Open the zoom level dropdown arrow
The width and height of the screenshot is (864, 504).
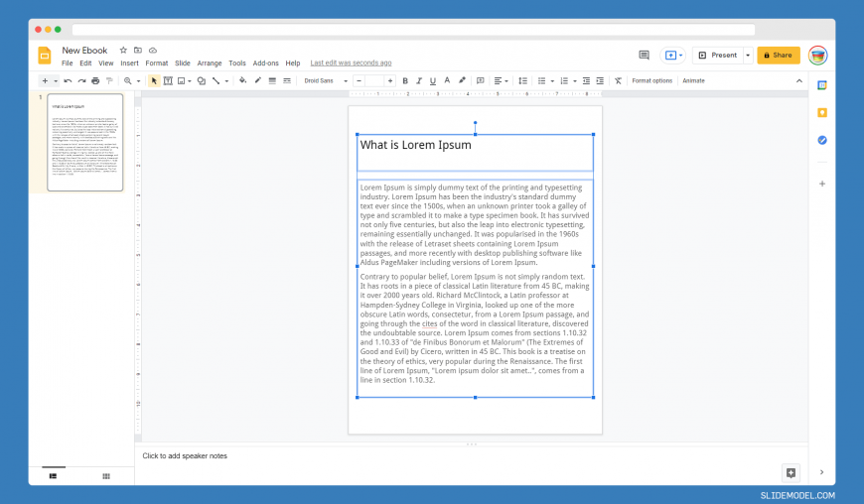pyautogui.click(x=138, y=81)
